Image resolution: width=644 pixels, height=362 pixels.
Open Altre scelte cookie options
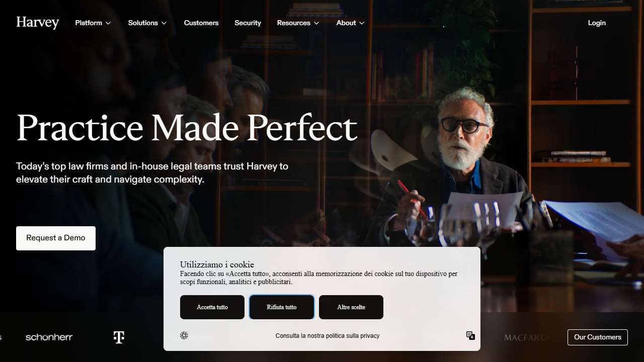pyautogui.click(x=351, y=307)
